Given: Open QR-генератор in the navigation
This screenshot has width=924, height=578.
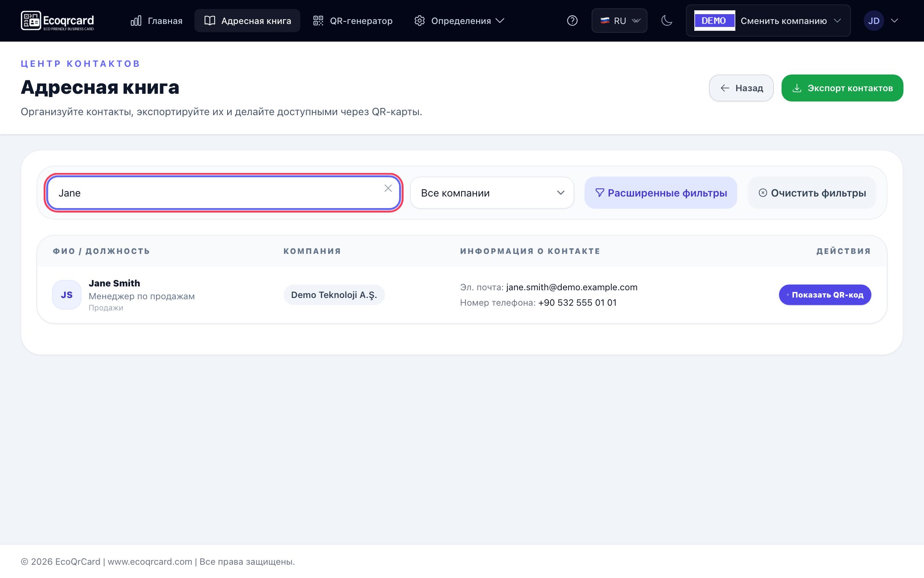Looking at the screenshot, I should coord(353,21).
